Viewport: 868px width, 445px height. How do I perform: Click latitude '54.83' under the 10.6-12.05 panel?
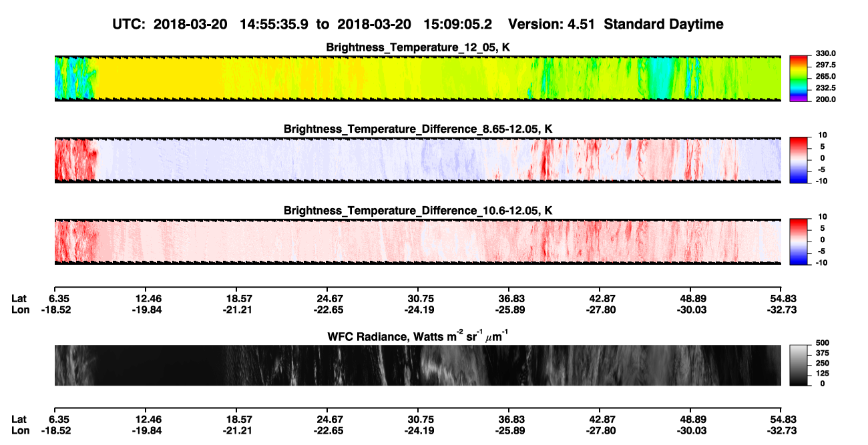point(781,298)
